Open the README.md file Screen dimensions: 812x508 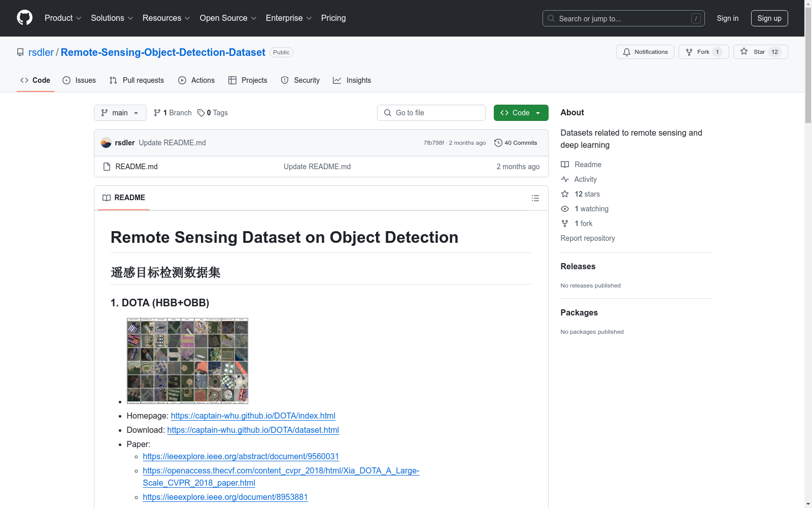137,167
